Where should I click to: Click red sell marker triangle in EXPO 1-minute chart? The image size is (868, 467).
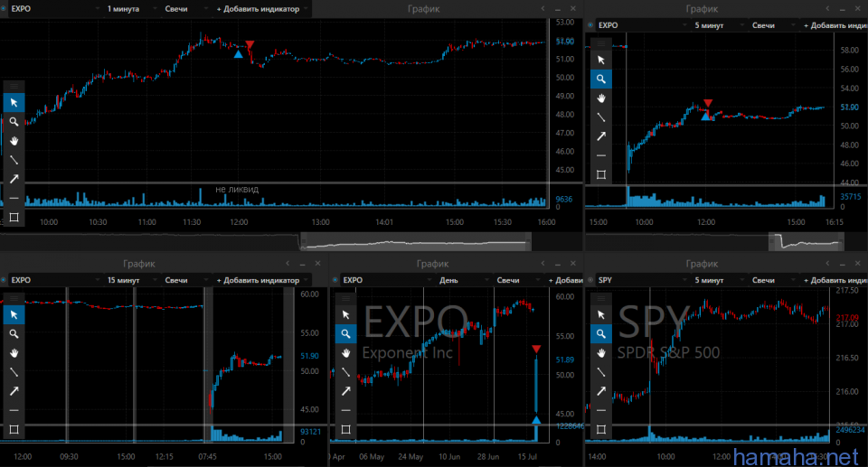tap(250, 44)
